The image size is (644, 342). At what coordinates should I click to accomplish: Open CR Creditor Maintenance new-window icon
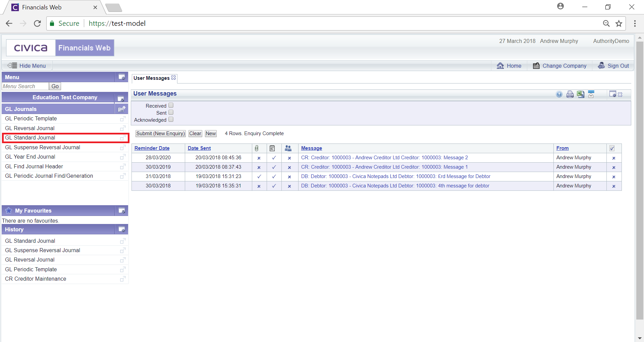pos(123,279)
